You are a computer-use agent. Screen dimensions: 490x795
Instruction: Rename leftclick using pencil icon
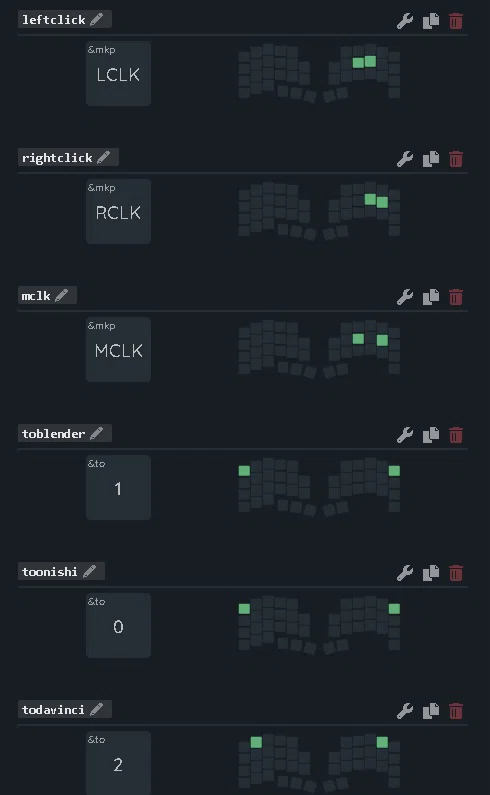tap(96, 19)
